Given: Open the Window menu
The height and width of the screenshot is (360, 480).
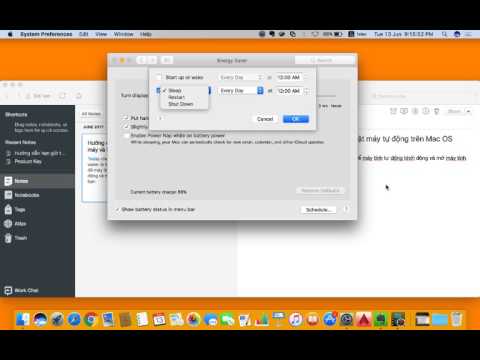Looking at the screenshot, I should 123,34.
